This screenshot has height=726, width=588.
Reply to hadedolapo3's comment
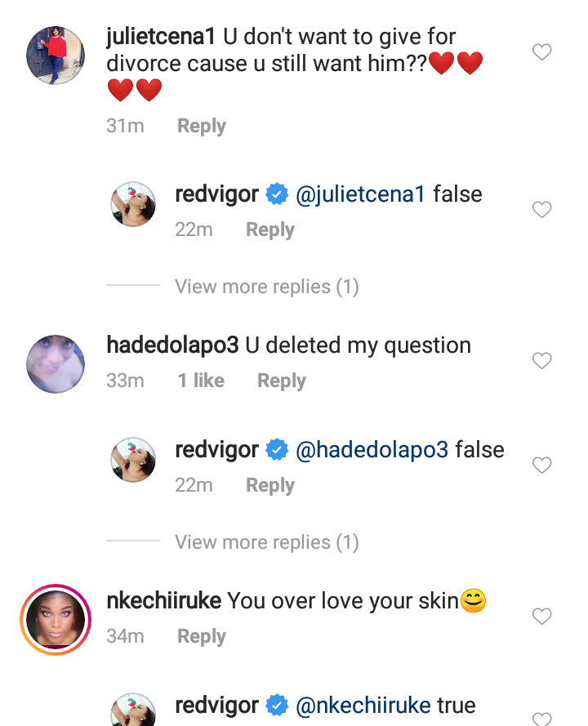coord(282,381)
